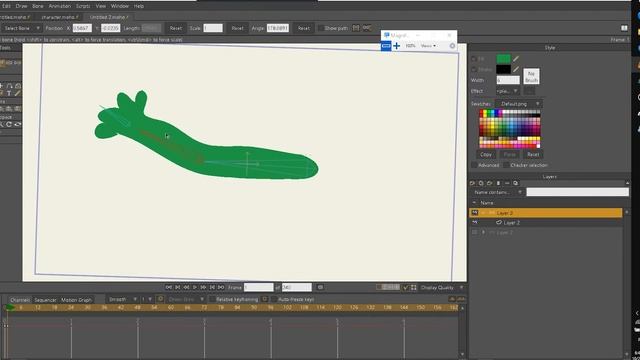The height and width of the screenshot is (360, 640).
Task: Toggle visibility of dimmed bottom layer
Action: pyautogui.click(x=474, y=232)
